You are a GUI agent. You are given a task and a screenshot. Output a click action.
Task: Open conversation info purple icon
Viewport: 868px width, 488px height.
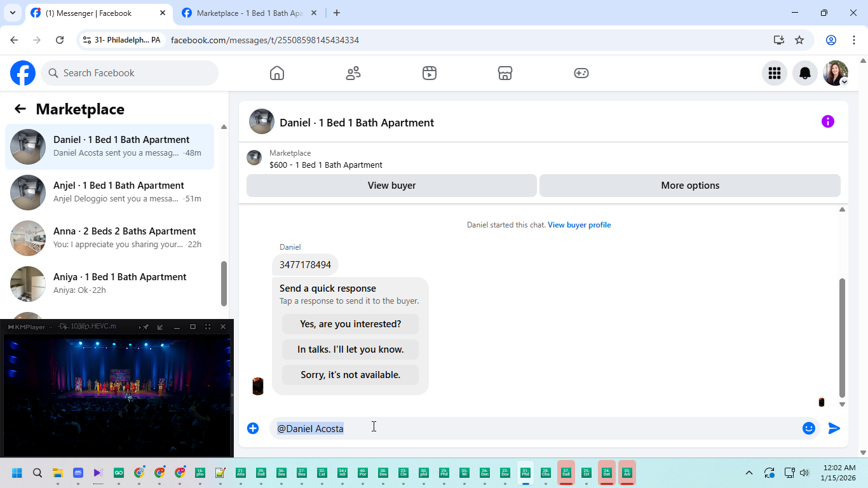[x=828, y=121]
